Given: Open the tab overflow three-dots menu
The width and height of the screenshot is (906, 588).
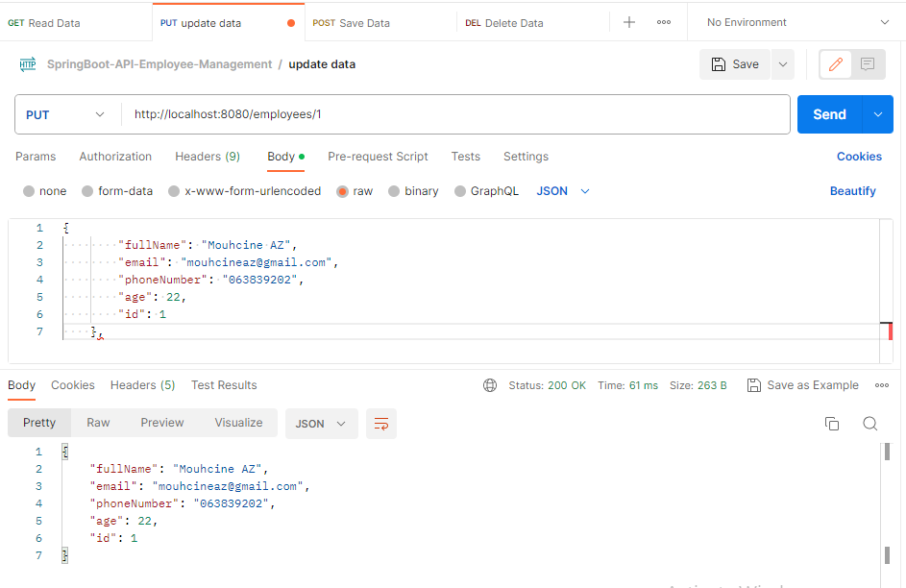Looking at the screenshot, I should (664, 22).
